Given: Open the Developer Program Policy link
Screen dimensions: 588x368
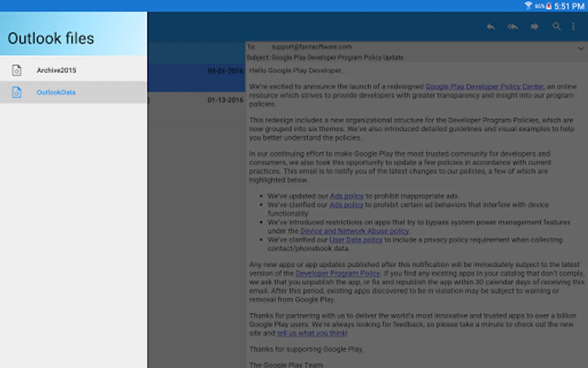Looking at the screenshot, I should point(338,274).
